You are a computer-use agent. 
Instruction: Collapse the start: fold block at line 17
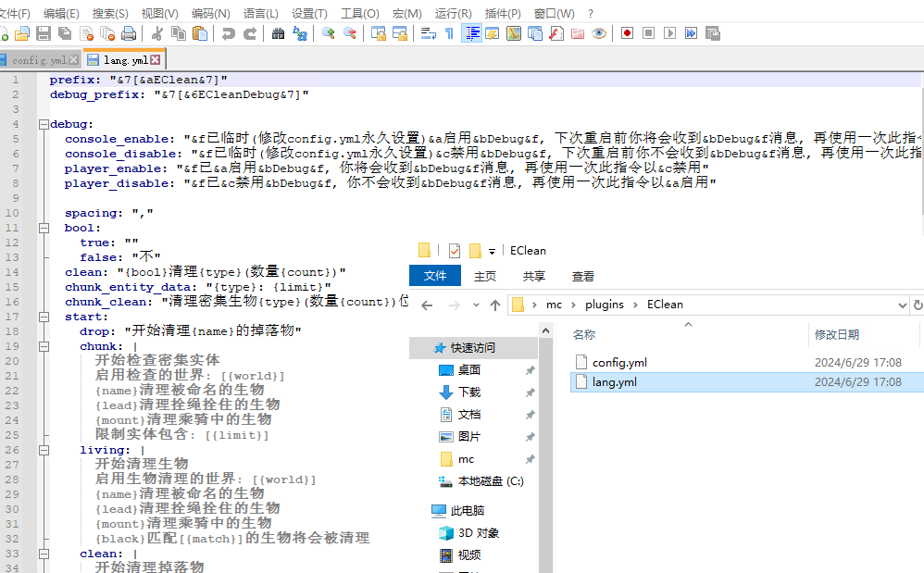[x=44, y=317]
